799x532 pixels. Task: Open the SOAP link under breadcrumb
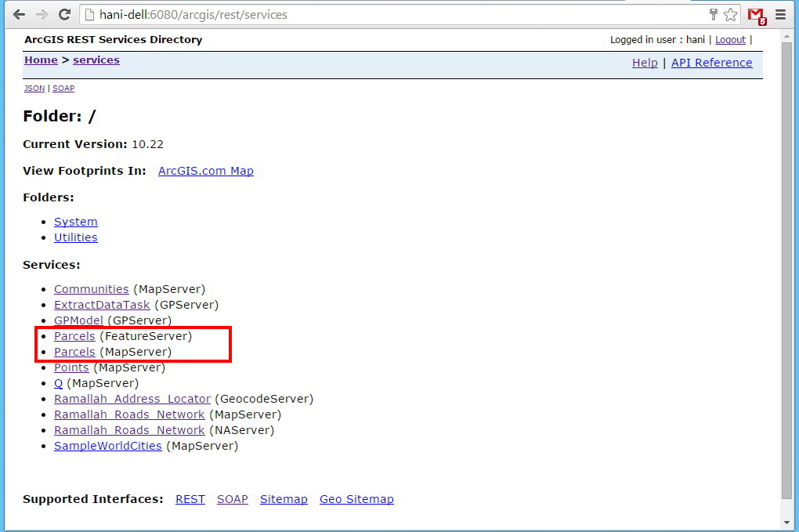(x=63, y=89)
